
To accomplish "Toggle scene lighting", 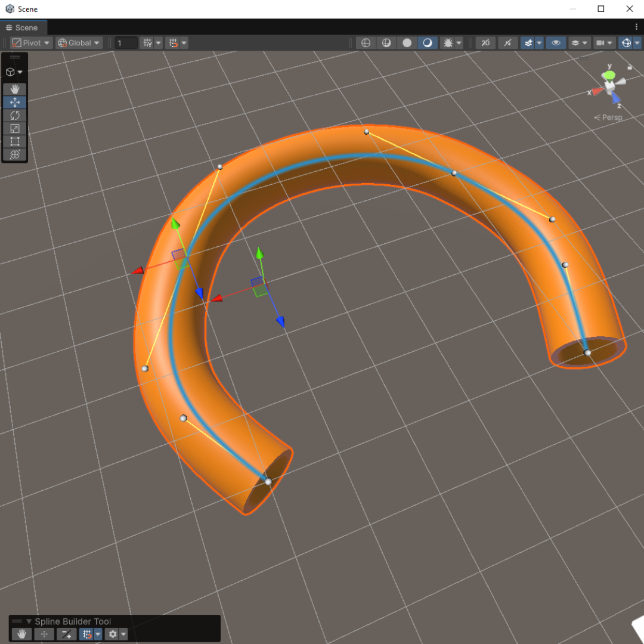I will pyautogui.click(x=507, y=43).
